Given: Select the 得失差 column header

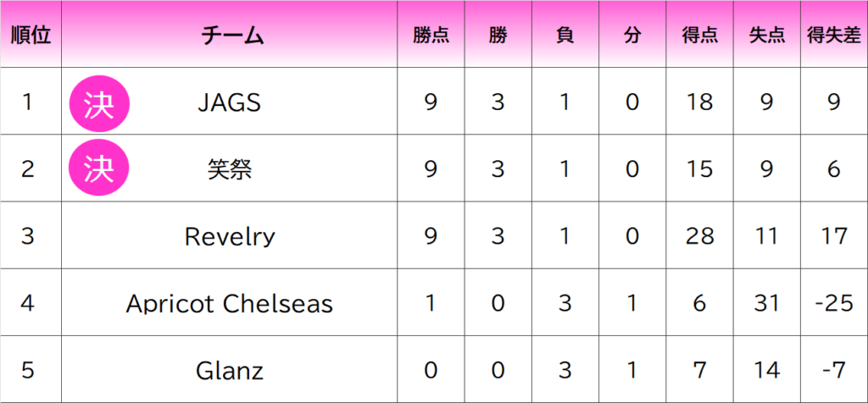Looking at the screenshot, I should coord(833,36).
